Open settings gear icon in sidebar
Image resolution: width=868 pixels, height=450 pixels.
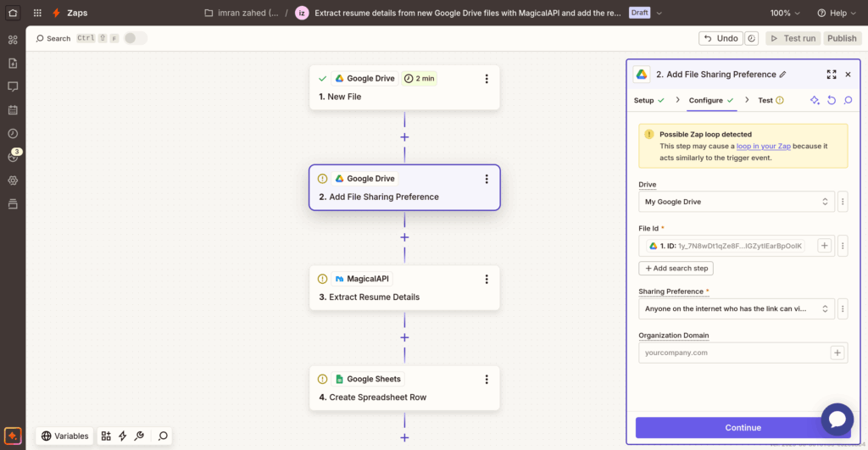13,181
